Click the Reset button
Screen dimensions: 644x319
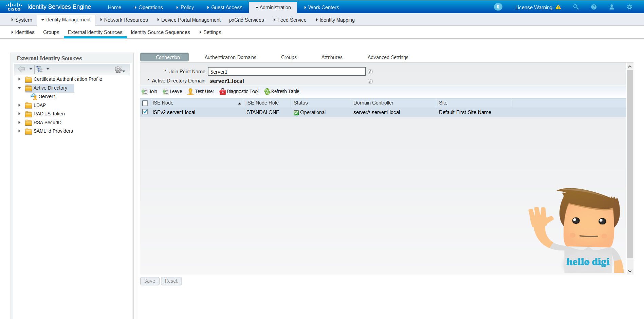[171, 281]
